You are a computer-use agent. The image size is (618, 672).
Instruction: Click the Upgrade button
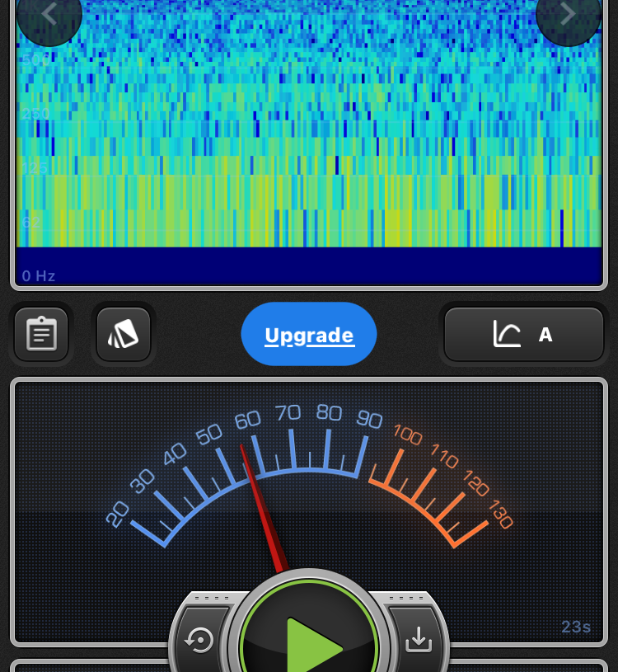tap(309, 335)
